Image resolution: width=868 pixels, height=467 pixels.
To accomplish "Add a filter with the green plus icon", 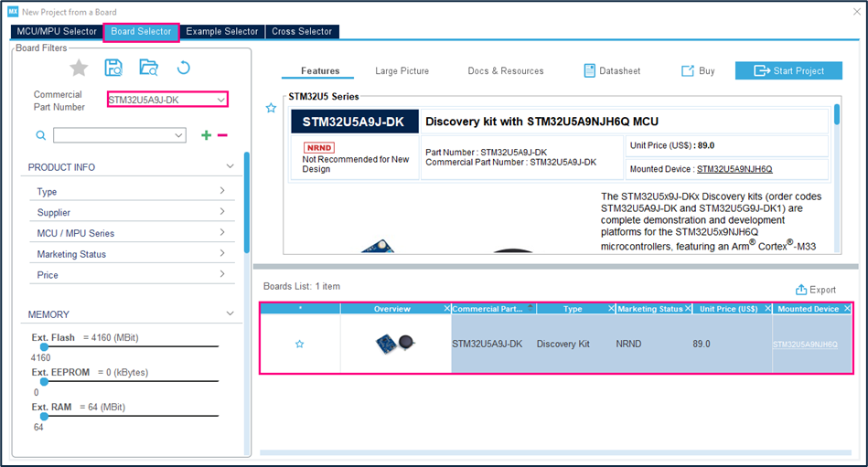I will coord(206,135).
